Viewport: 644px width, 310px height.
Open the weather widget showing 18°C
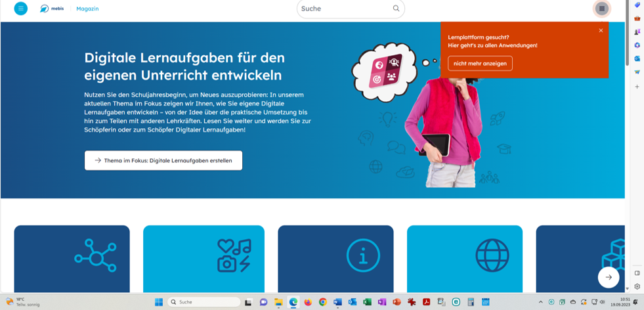click(x=22, y=302)
